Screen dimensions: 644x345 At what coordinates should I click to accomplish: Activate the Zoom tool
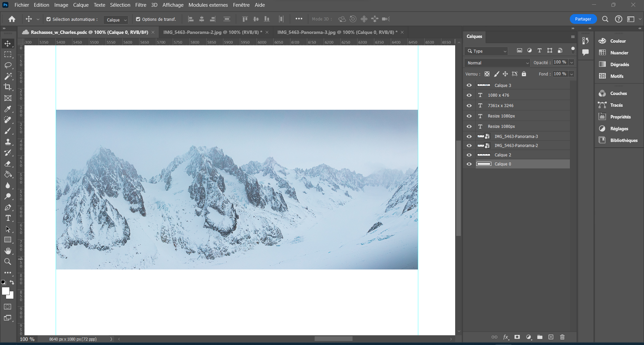pyautogui.click(x=8, y=261)
